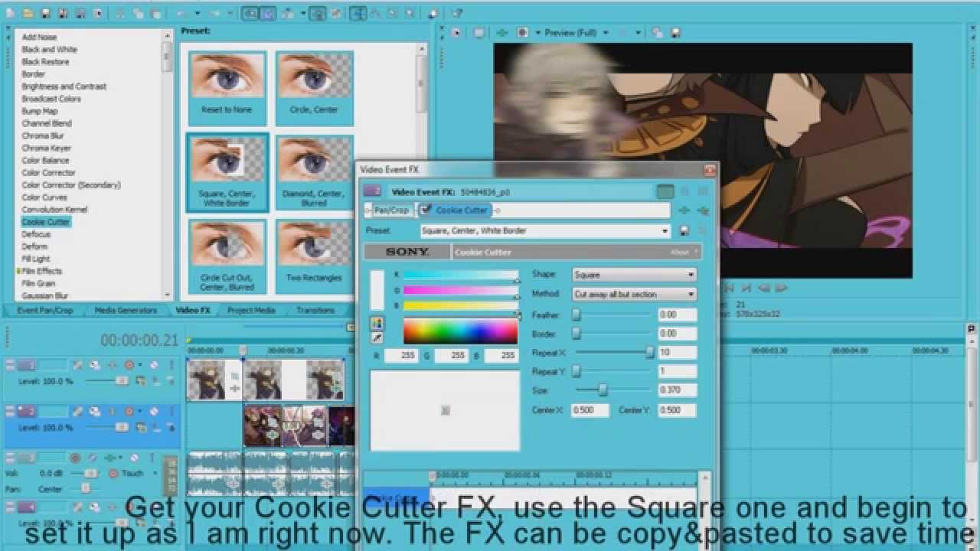Create a new project from toolbar
This screenshot has width=980, height=551.
click(10, 13)
